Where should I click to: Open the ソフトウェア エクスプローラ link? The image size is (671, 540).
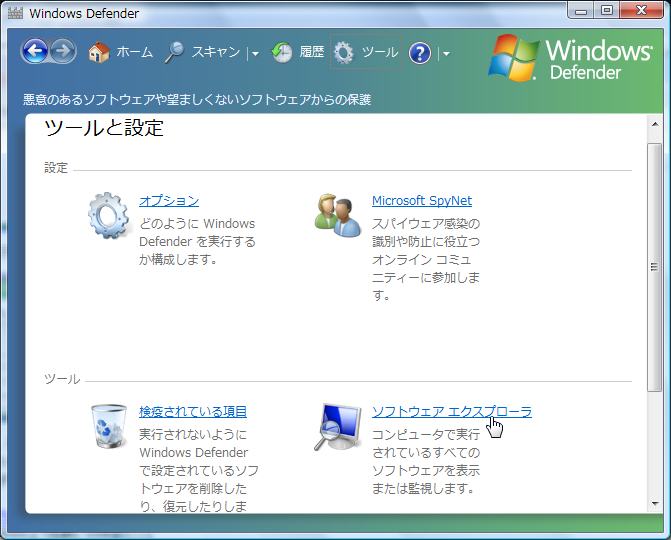coord(452,411)
